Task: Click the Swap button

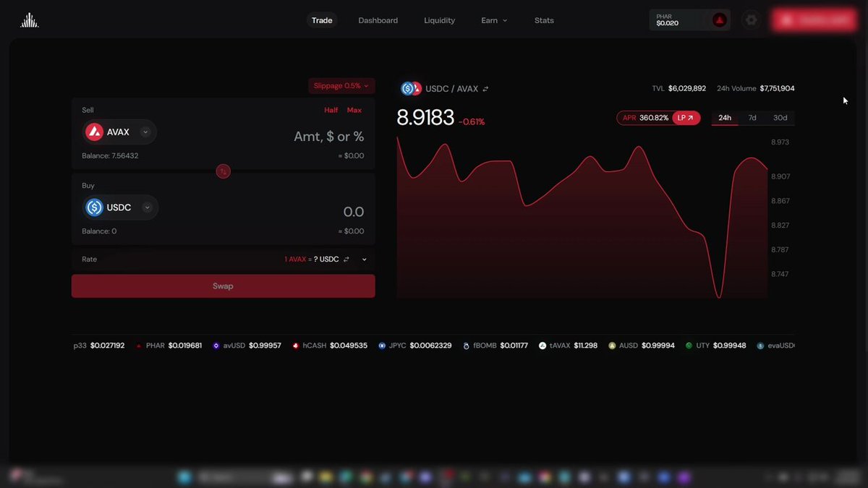Action: click(223, 286)
